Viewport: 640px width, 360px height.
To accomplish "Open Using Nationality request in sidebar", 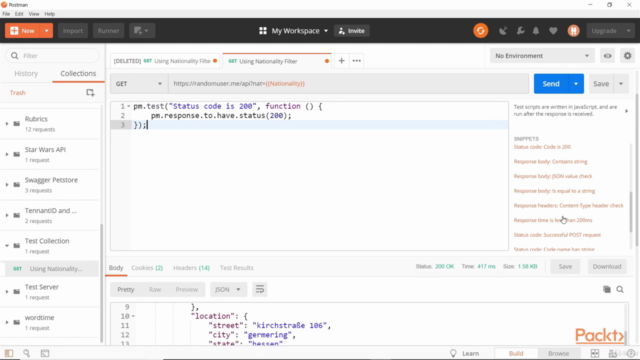I will pos(49,269).
